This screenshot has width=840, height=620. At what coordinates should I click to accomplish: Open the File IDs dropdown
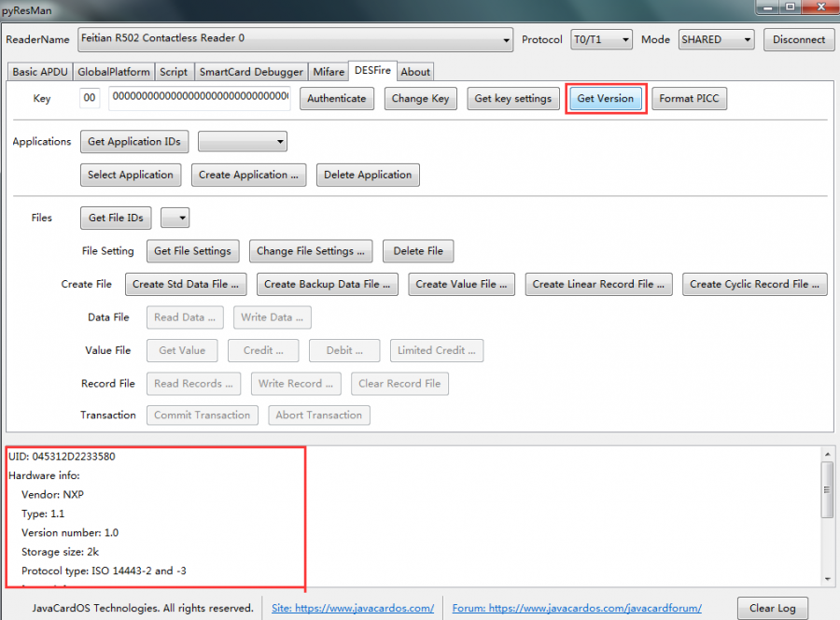[x=175, y=218]
